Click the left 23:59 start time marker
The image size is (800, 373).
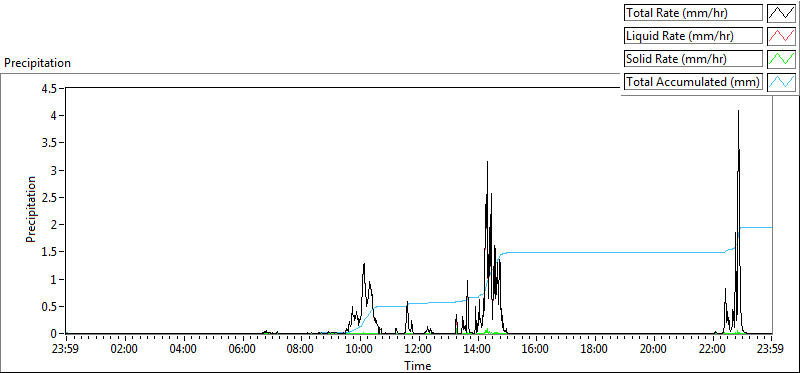66,350
